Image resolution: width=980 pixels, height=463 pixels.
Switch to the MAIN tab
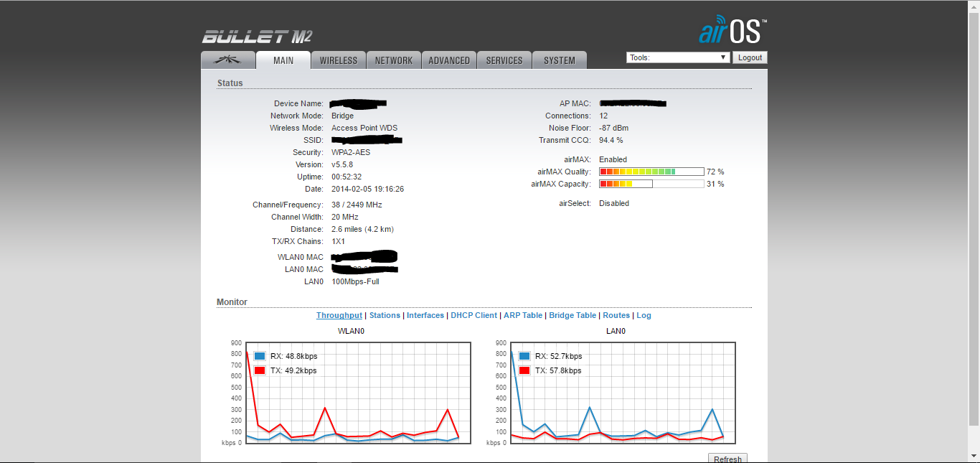pos(283,60)
